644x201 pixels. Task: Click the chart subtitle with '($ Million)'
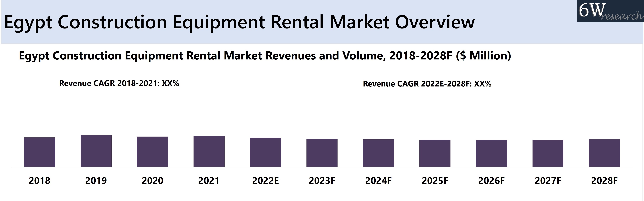265,56
